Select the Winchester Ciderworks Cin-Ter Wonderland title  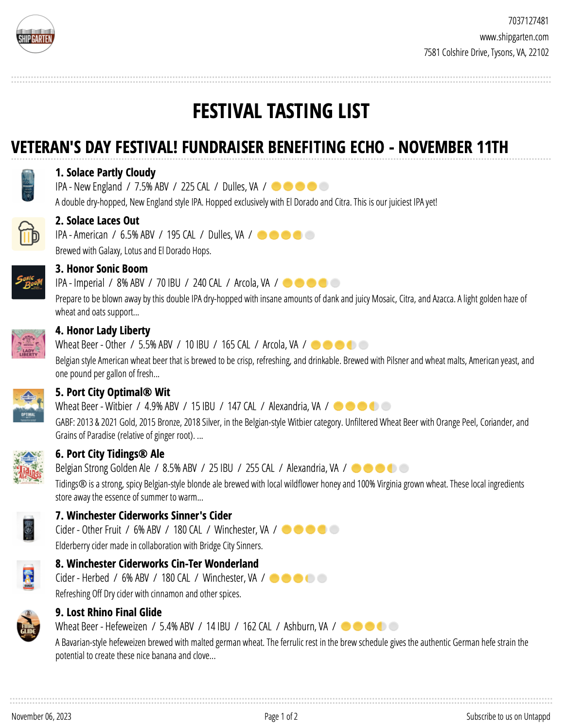(157, 564)
